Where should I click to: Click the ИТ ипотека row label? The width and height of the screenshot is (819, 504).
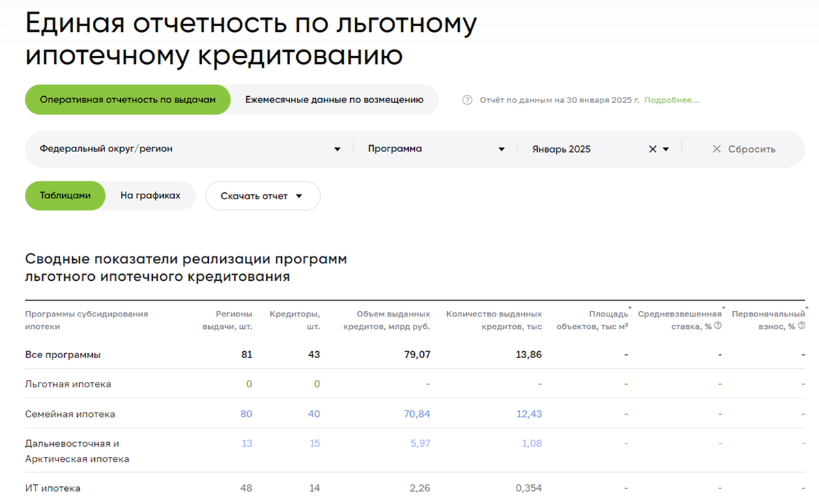click(x=53, y=488)
